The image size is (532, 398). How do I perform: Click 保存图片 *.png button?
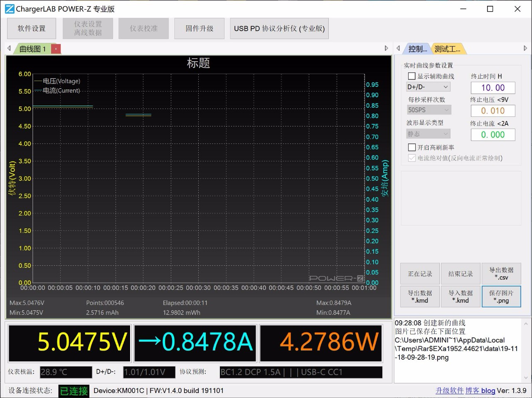(x=501, y=297)
